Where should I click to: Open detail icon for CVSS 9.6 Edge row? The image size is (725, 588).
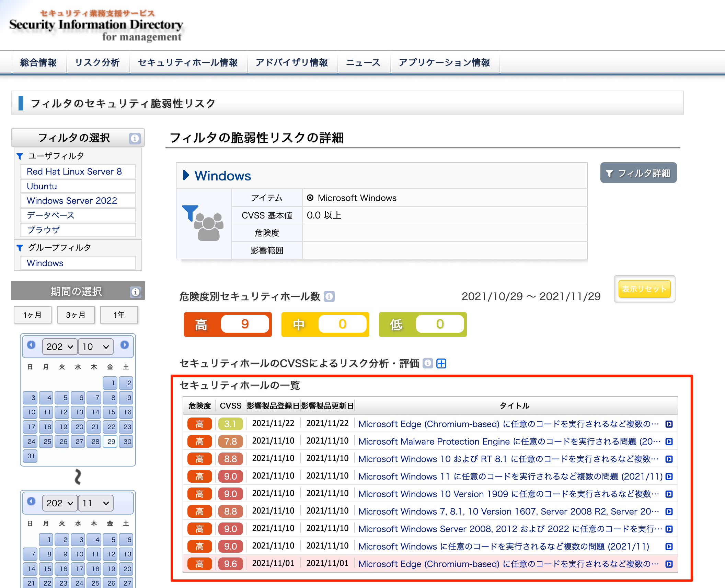click(x=669, y=564)
